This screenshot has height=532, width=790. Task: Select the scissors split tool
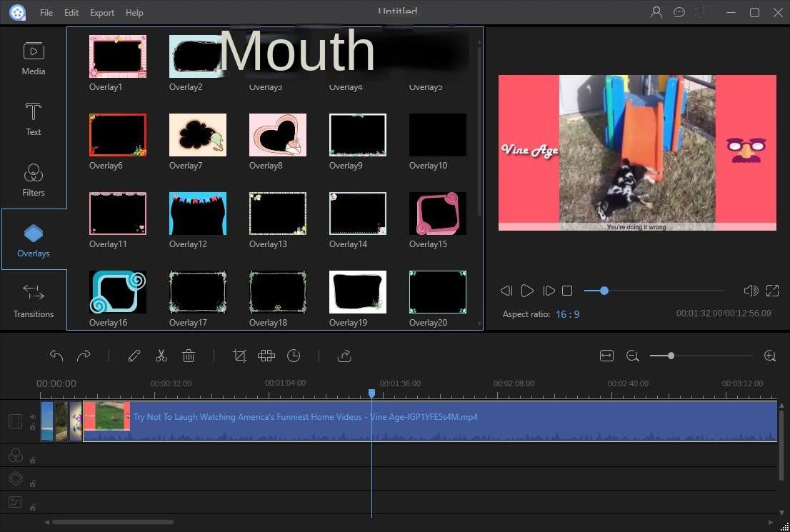(x=161, y=356)
